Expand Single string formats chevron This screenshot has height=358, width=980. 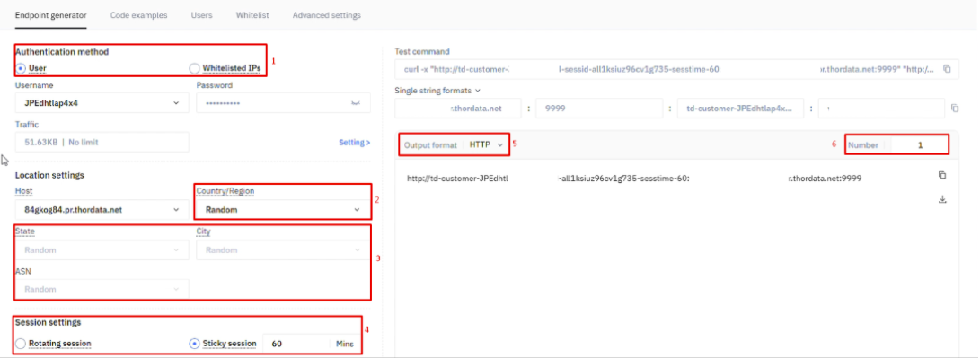[x=478, y=91]
